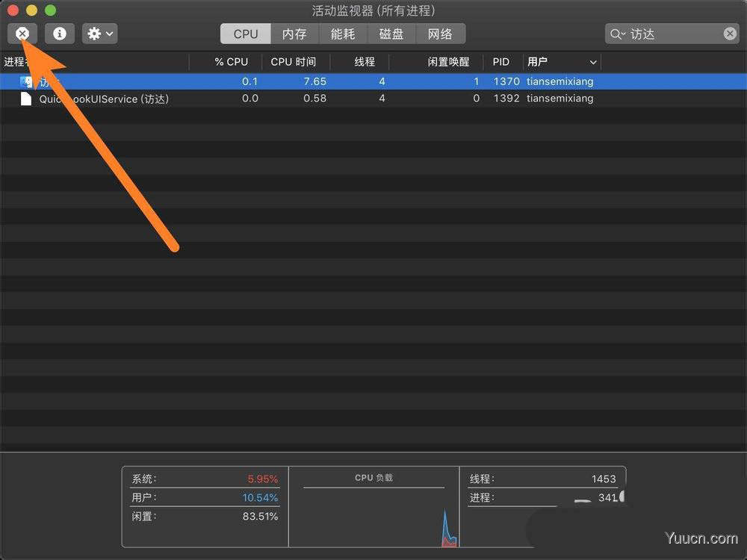Image resolution: width=747 pixels, height=560 pixels.
Task: Click the CPU 负载 graph
Action: pyautogui.click(x=374, y=518)
